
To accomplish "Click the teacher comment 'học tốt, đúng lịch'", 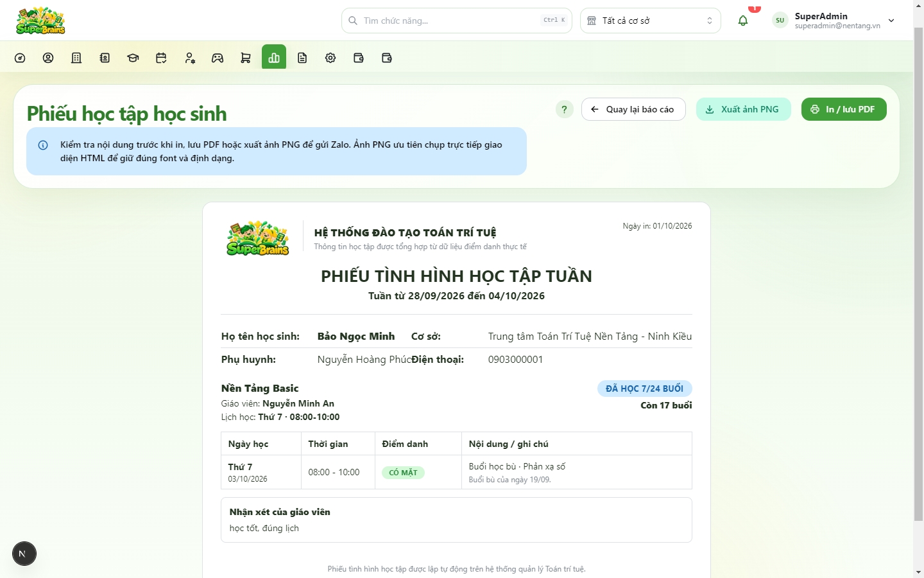I will [x=264, y=528].
